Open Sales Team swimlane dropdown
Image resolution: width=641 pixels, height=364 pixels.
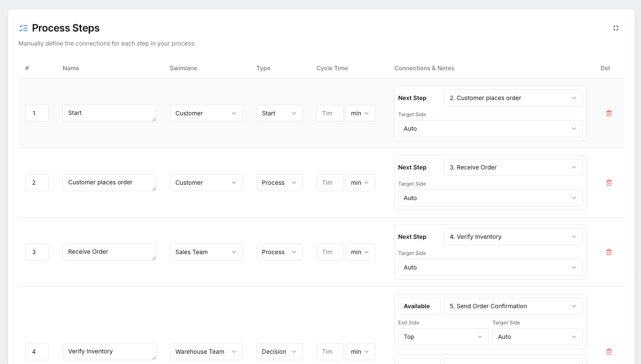[x=206, y=252]
